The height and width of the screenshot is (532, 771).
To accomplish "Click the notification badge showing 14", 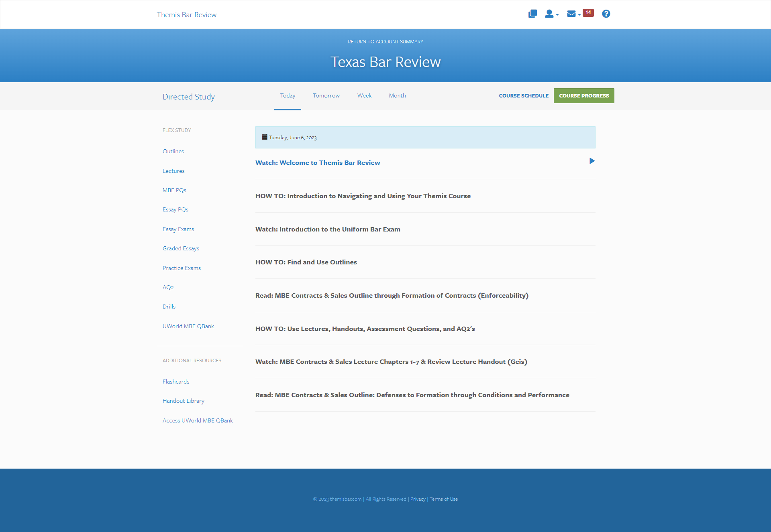I will [x=587, y=14].
